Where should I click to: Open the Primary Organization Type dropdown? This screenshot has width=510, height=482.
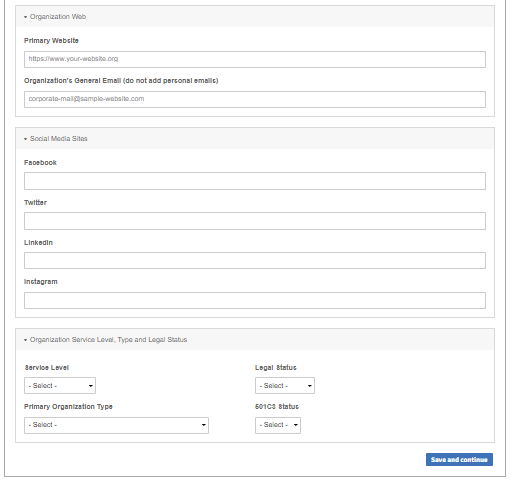coord(116,425)
